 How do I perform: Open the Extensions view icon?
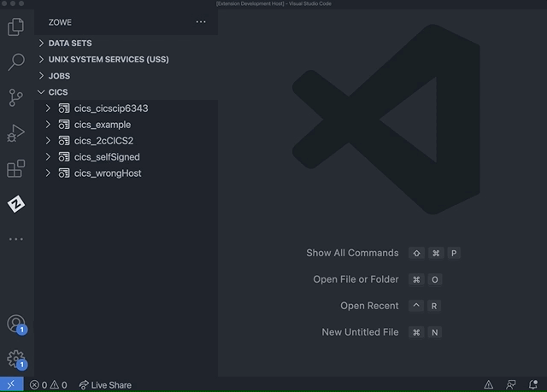15,168
